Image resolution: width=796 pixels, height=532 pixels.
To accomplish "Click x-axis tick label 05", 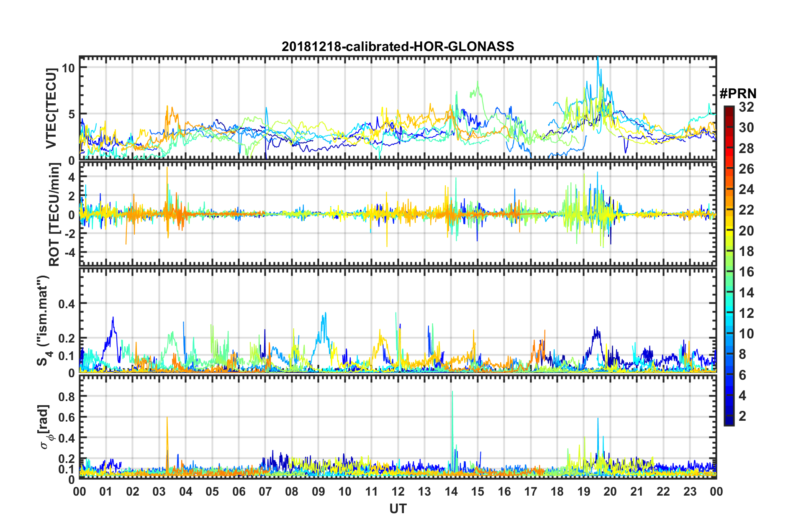I will [x=212, y=491].
